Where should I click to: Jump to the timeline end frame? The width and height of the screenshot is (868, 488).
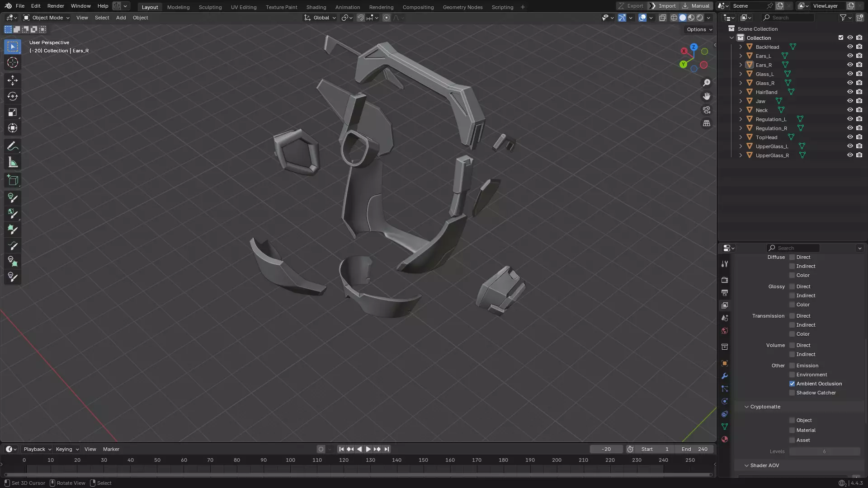point(387,449)
